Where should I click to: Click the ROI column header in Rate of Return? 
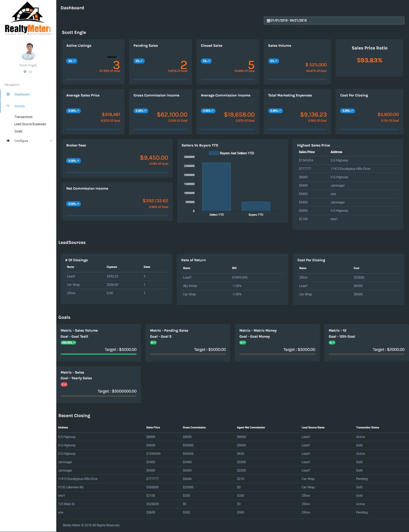click(234, 268)
